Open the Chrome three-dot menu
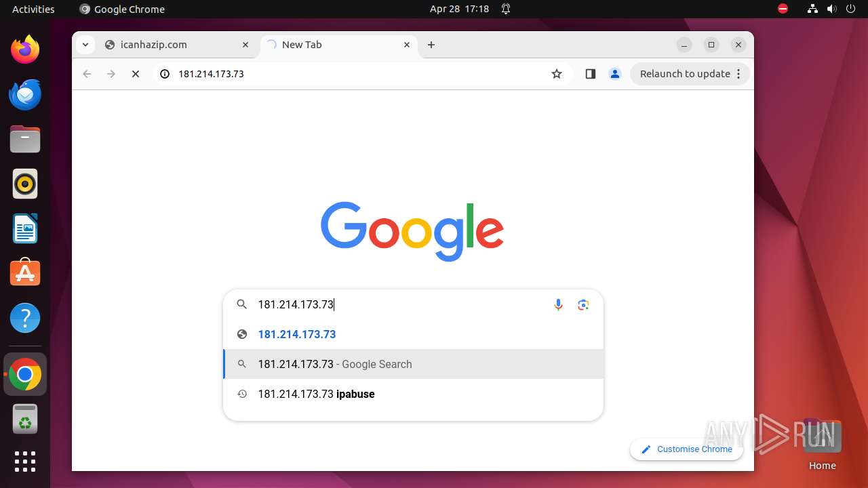 tap(739, 74)
